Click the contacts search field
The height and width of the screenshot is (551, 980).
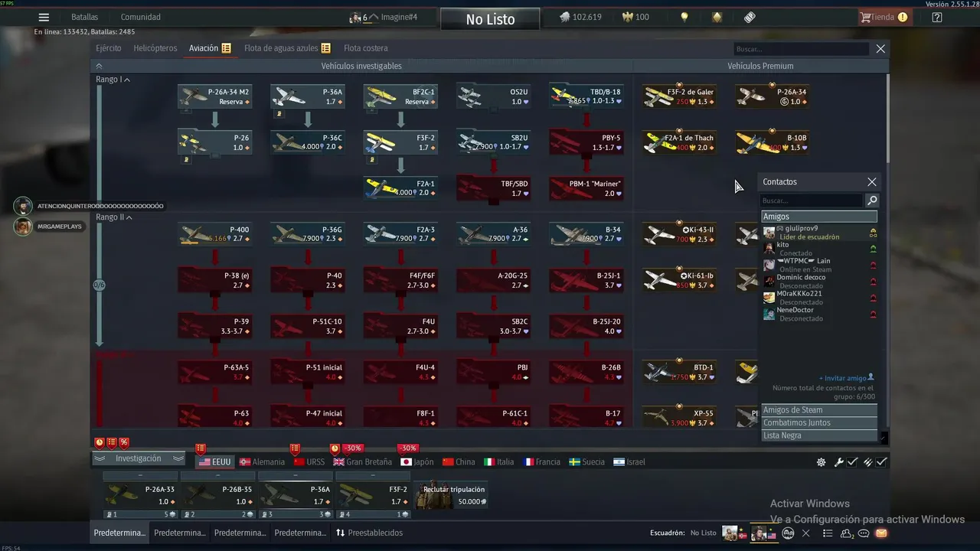[x=812, y=201]
